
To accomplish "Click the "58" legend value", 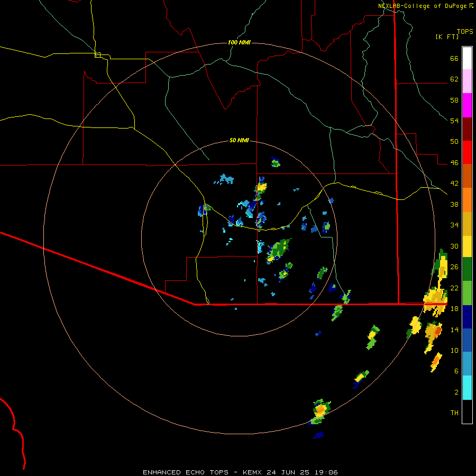I will (x=454, y=100).
